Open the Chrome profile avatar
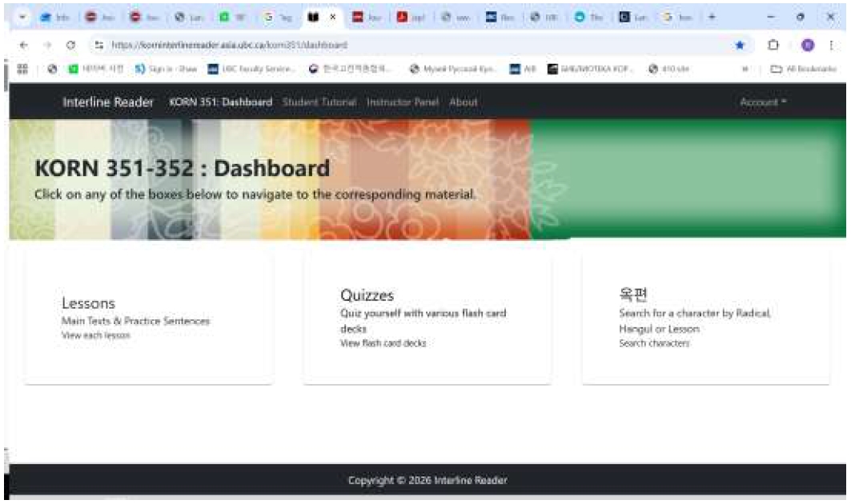Image resolution: width=851 pixels, height=504 pixels. [x=805, y=46]
